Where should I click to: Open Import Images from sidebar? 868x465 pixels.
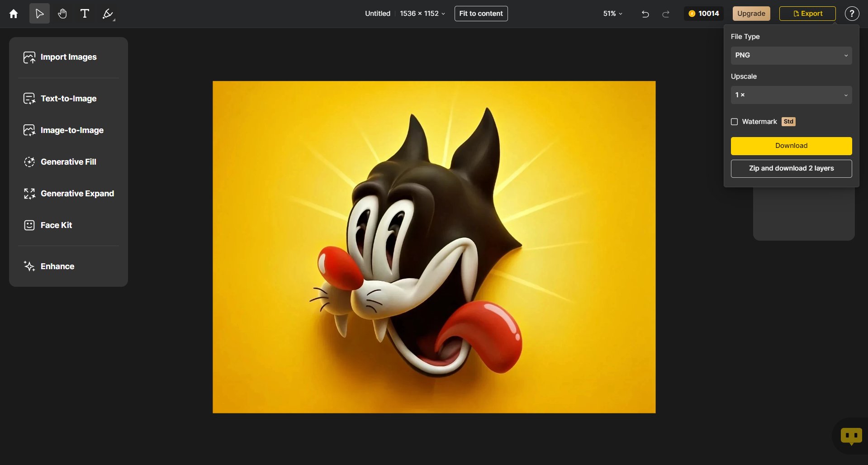pyautogui.click(x=69, y=57)
